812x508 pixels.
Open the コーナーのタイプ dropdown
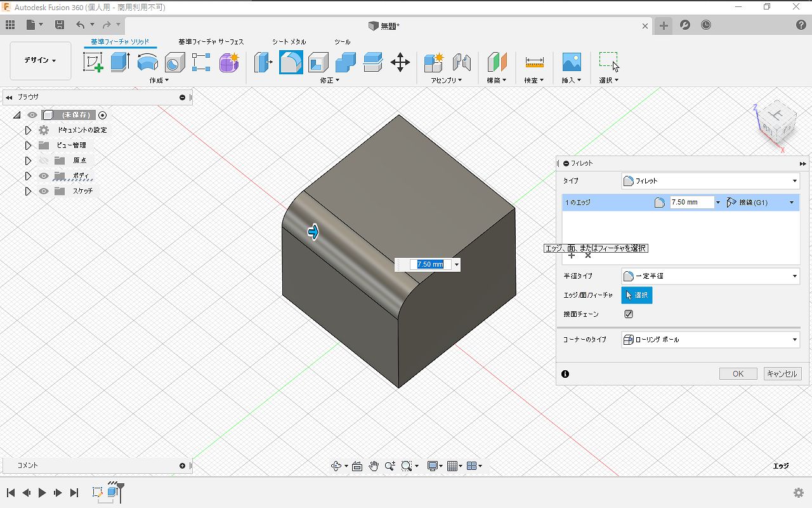coord(710,340)
